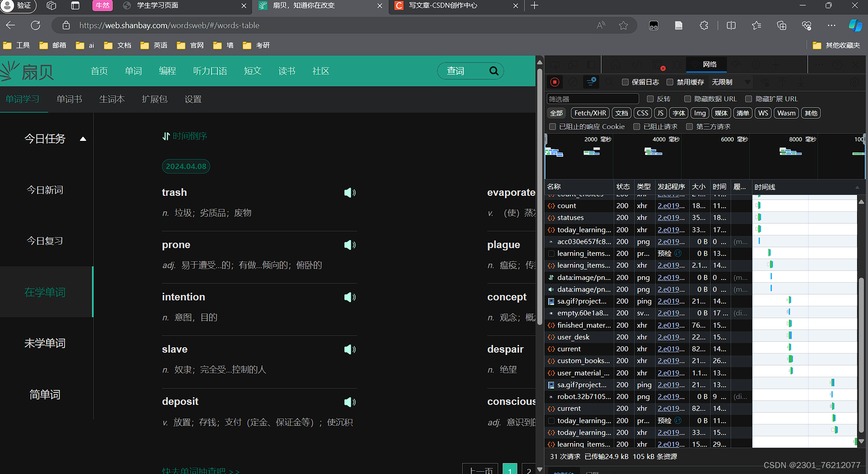Viewport: 868px width, 474px height.
Task: Check 已阻止请求 checkbox
Action: tap(636, 126)
